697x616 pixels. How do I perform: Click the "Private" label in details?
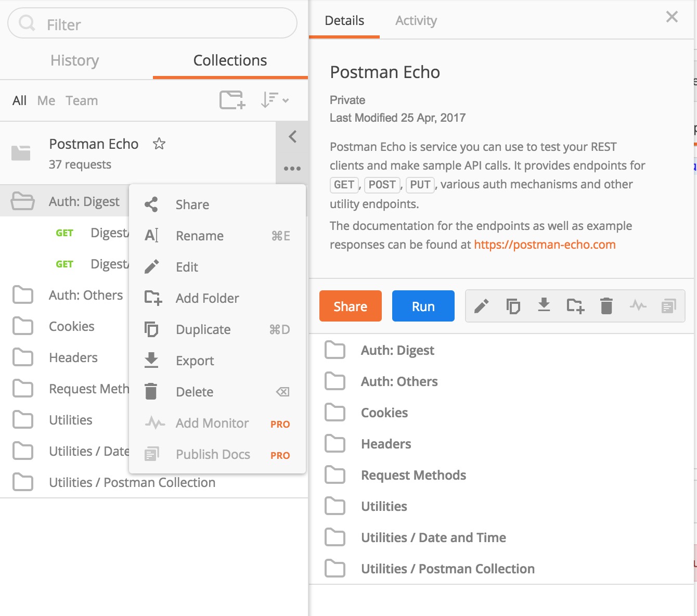347,100
